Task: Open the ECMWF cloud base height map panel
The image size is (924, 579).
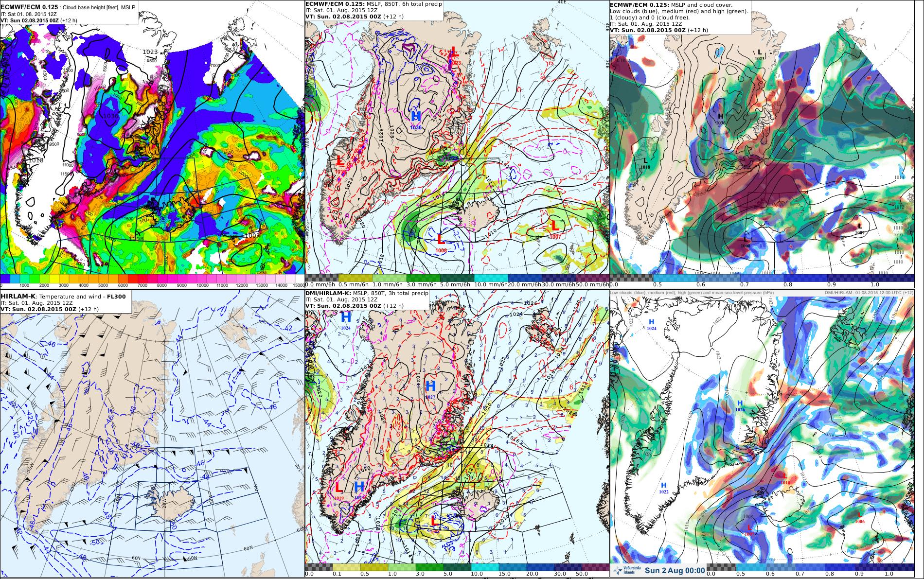Action: [x=152, y=143]
